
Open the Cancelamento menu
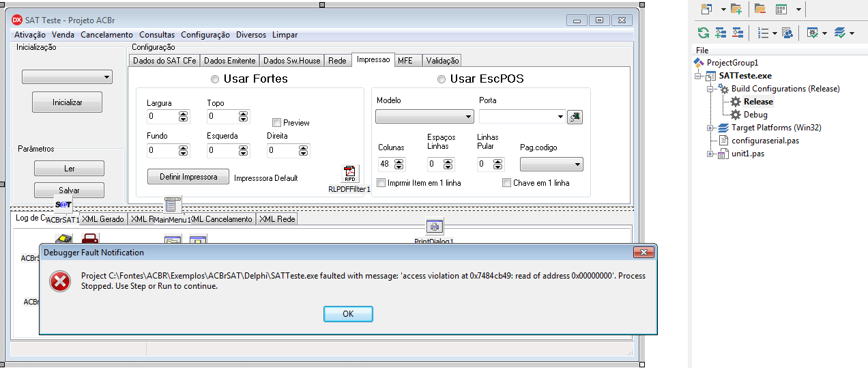[x=106, y=35]
